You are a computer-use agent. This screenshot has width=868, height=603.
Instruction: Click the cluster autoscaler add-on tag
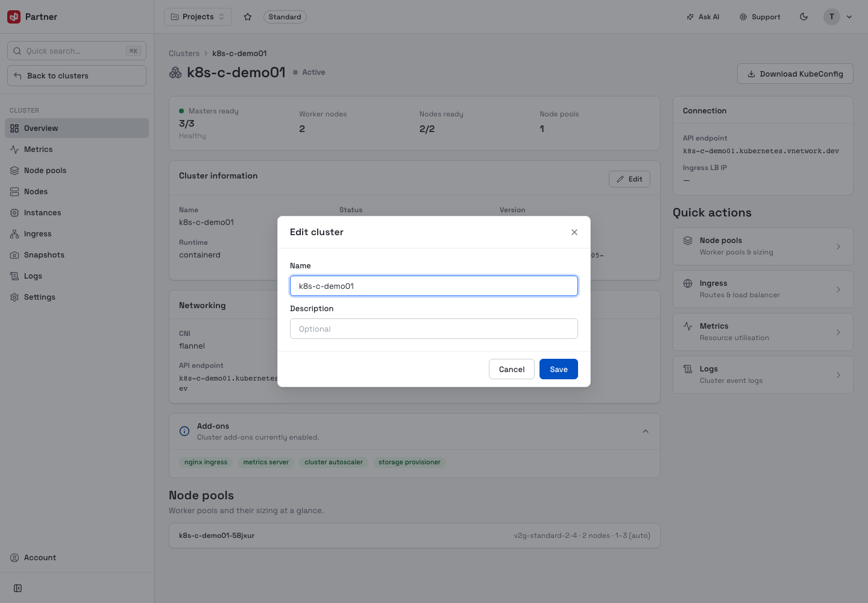[333, 462]
